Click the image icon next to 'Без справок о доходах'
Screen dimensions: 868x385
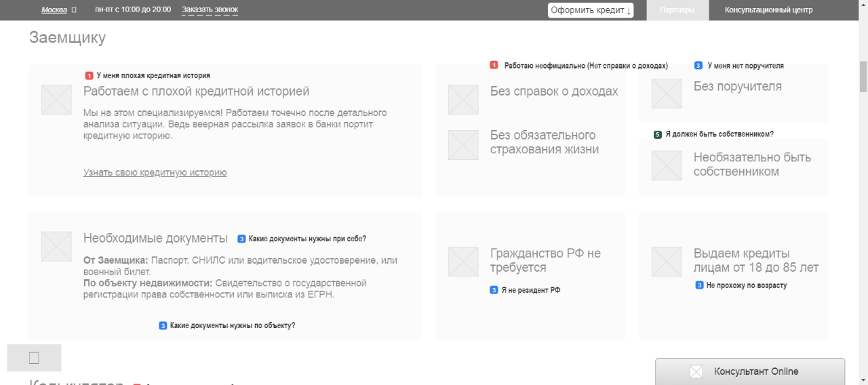pos(463,99)
